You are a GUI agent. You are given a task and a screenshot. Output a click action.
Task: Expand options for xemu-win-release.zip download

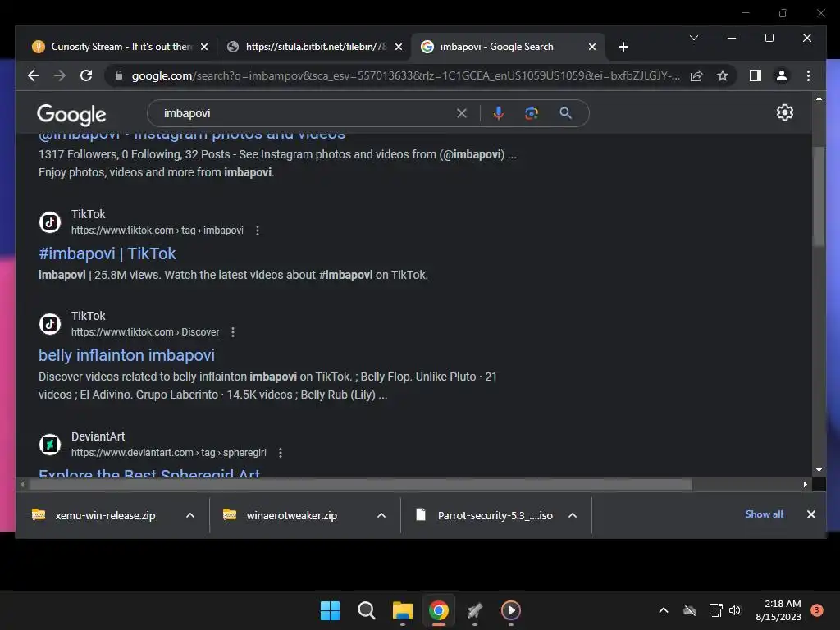pyautogui.click(x=190, y=515)
